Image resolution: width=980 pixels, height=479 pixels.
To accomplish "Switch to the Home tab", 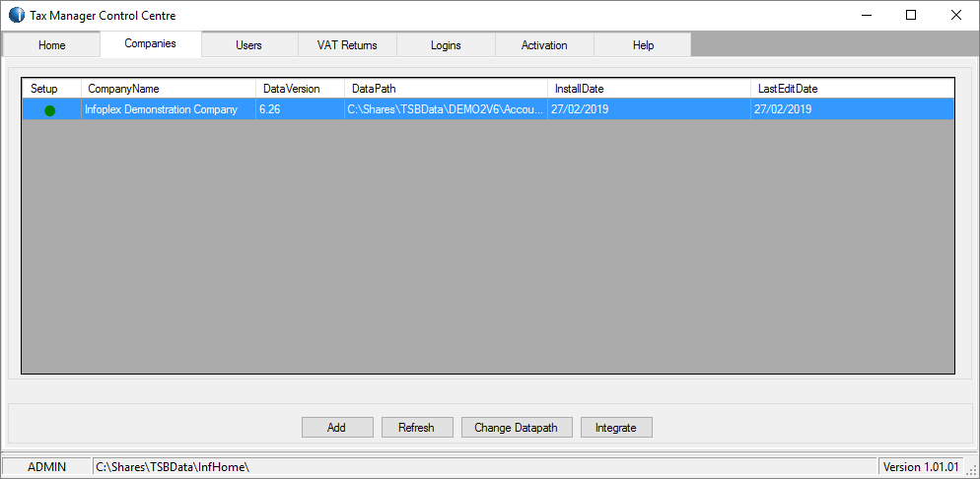I will [x=51, y=45].
